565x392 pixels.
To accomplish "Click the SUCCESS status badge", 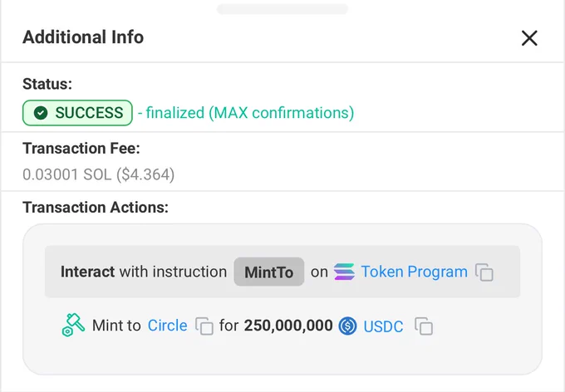I will tap(77, 113).
